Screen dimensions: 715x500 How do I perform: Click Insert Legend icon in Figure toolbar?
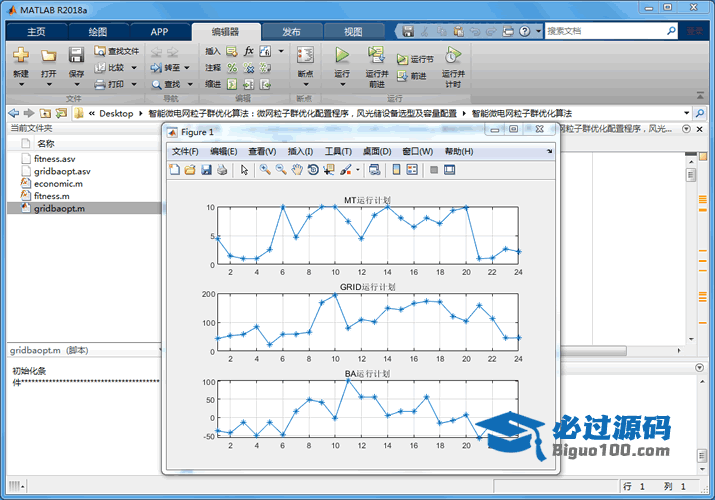412,170
